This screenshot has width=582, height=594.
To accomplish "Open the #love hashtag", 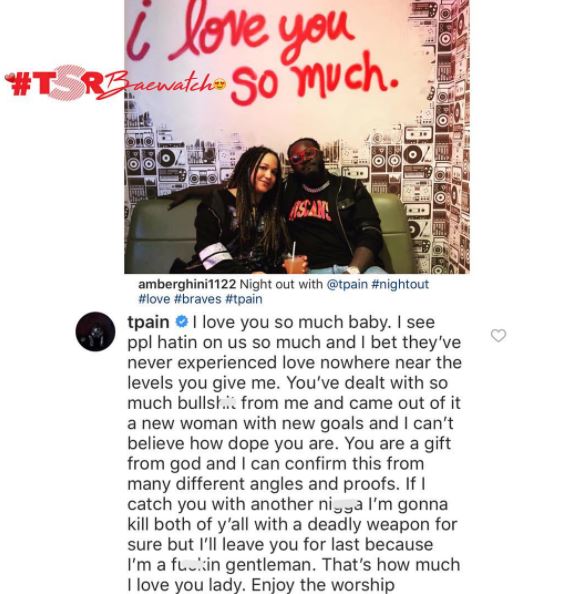I will 155,299.
